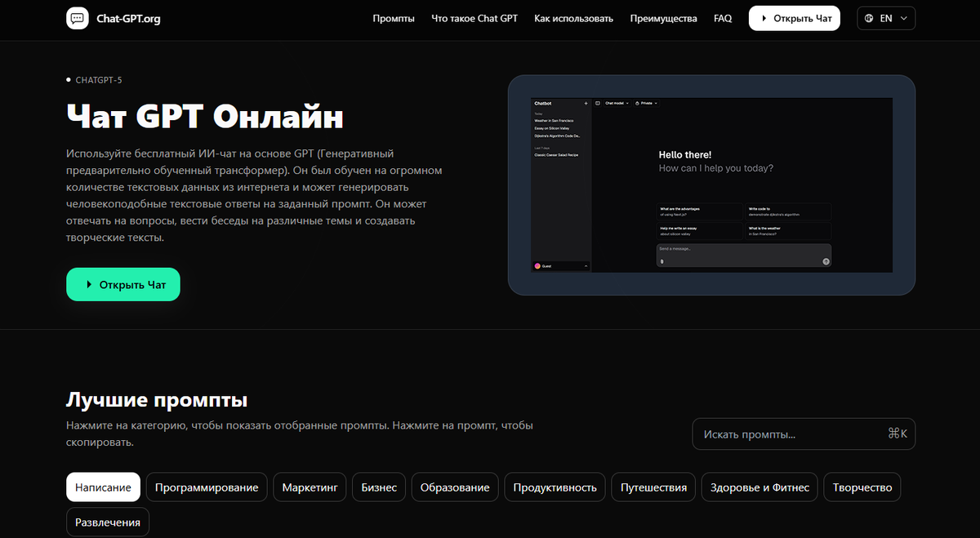
Task: Show the Творчество prompts category
Action: (862, 487)
